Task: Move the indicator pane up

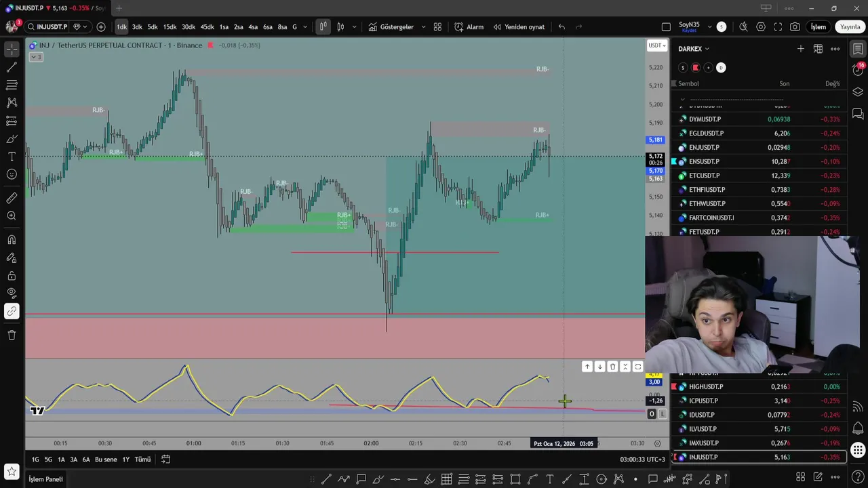Action: (587, 367)
